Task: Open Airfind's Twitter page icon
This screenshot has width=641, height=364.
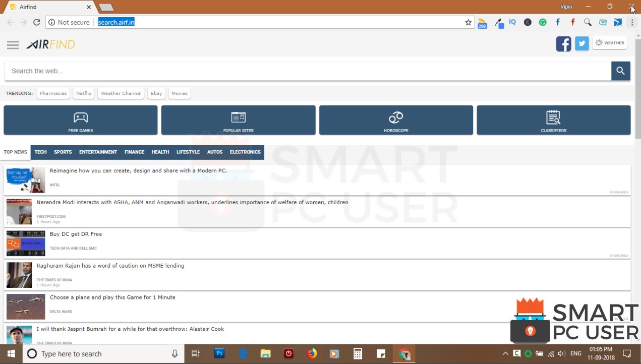Action: click(x=582, y=44)
